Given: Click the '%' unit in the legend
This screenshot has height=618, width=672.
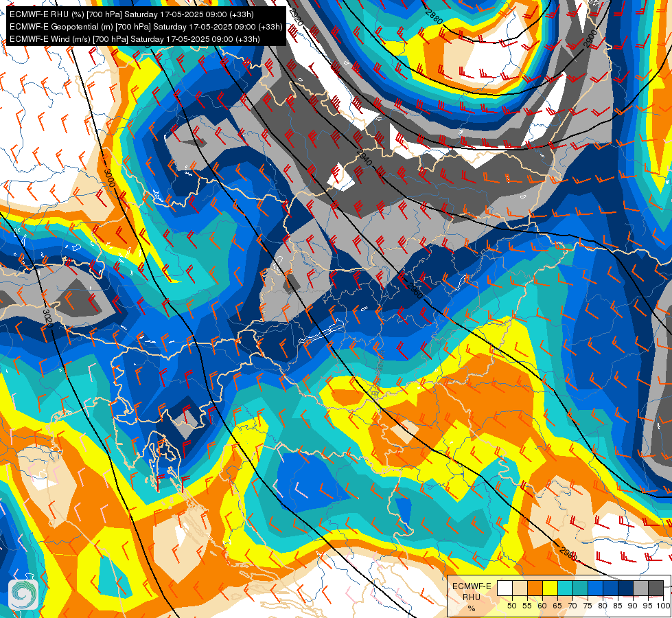Looking at the screenshot, I should (472, 608).
